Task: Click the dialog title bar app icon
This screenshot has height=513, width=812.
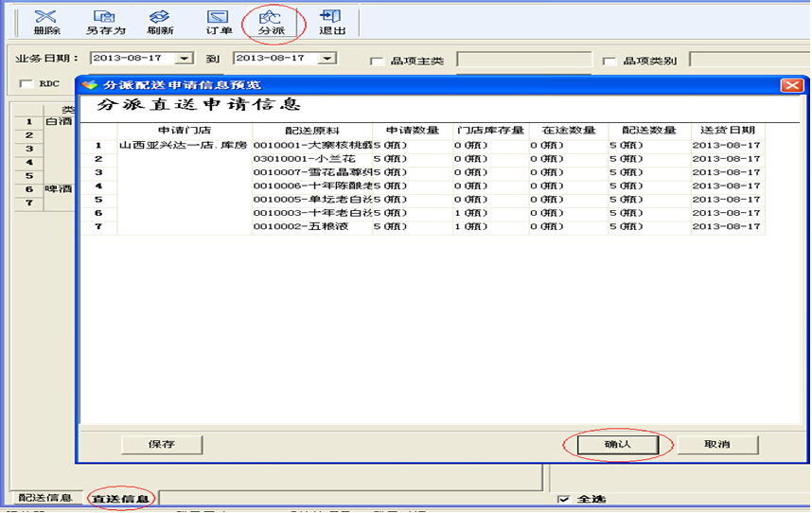Action: [x=91, y=85]
